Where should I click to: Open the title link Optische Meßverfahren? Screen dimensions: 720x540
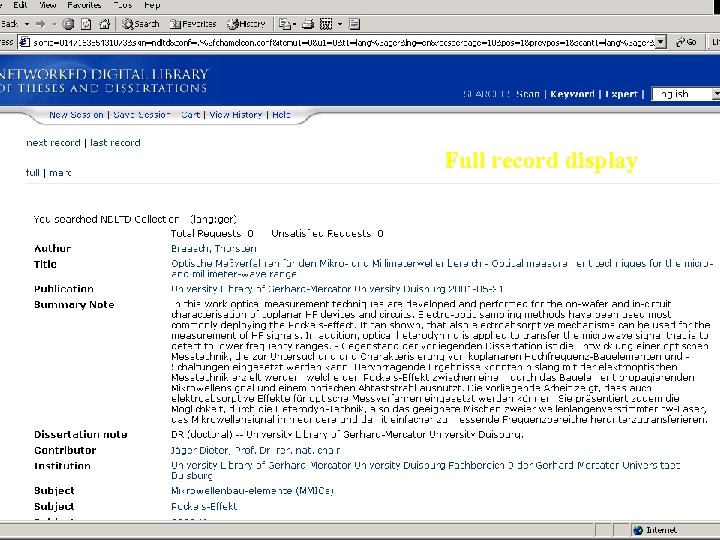[443, 269]
